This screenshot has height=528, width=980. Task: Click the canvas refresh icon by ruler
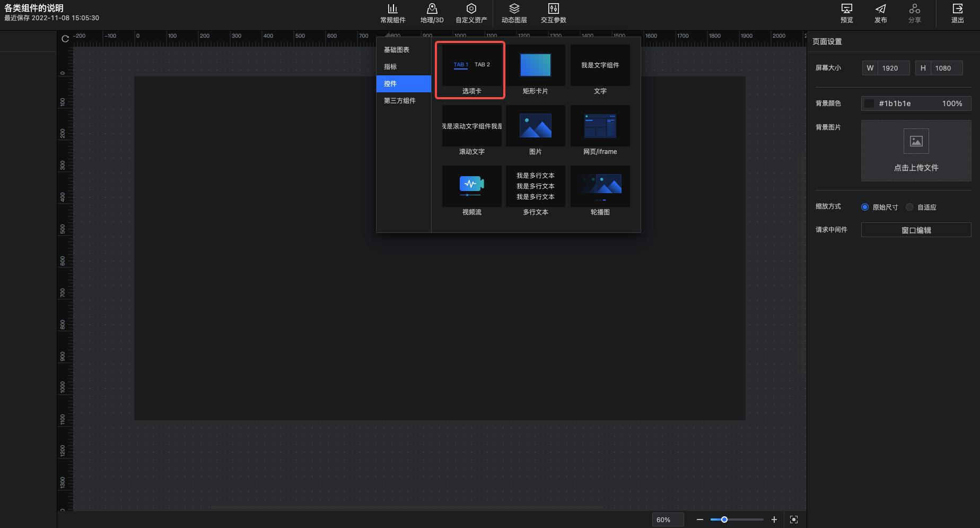[x=65, y=39]
